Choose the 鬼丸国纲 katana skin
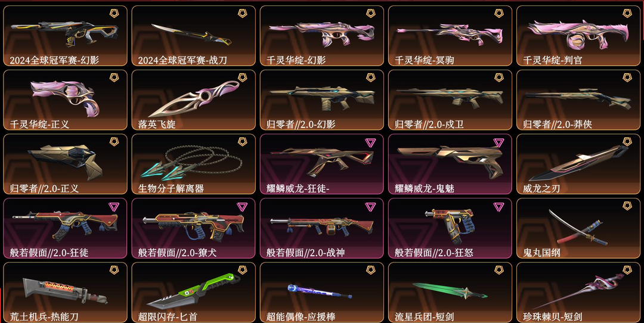This screenshot has width=644, height=323. point(578,228)
